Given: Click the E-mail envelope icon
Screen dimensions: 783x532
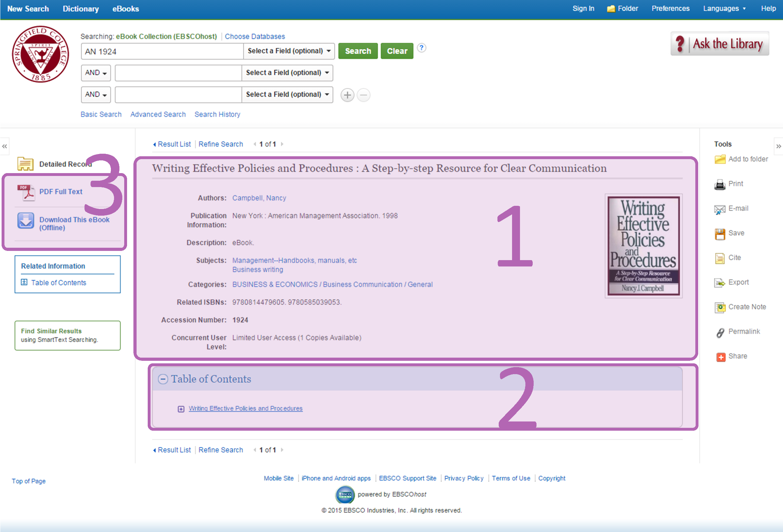Looking at the screenshot, I should (x=720, y=209).
